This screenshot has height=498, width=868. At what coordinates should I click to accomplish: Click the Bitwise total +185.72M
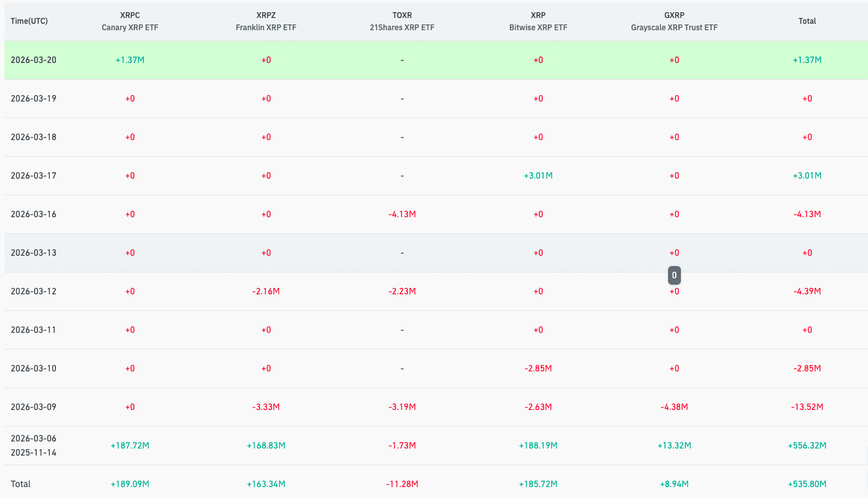pos(538,484)
